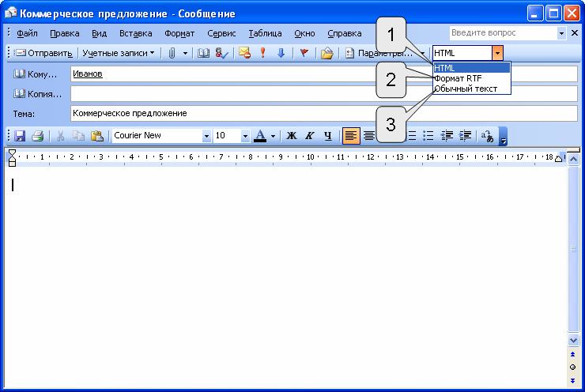Click the folder with pencil icon
This screenshot has height=392, width=585.
click(x=326, y=53)
